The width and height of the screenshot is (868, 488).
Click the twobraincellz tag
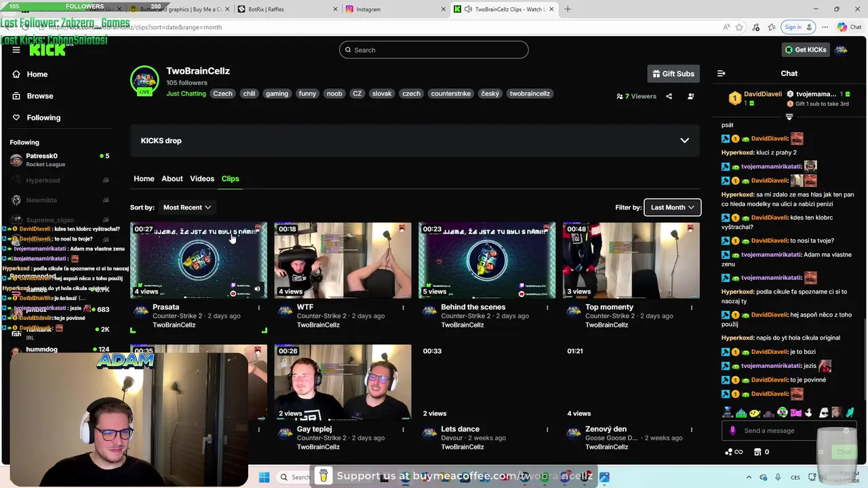click(530, 94)
